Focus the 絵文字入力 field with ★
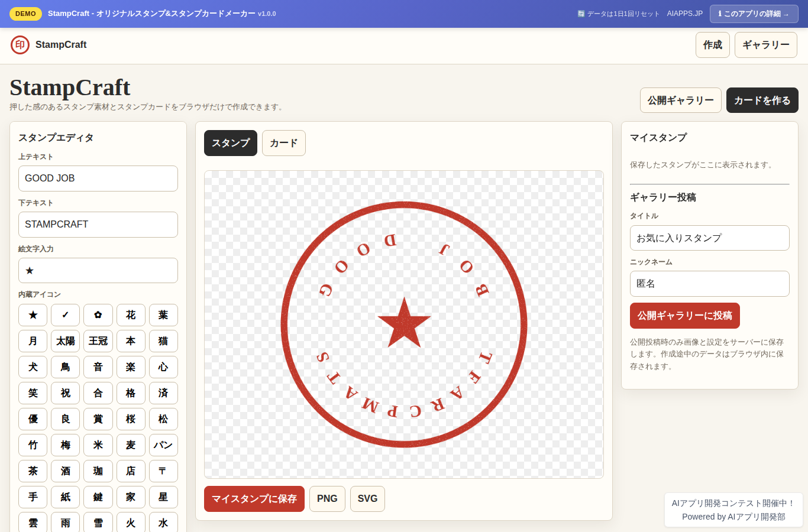 coord(98,271)
